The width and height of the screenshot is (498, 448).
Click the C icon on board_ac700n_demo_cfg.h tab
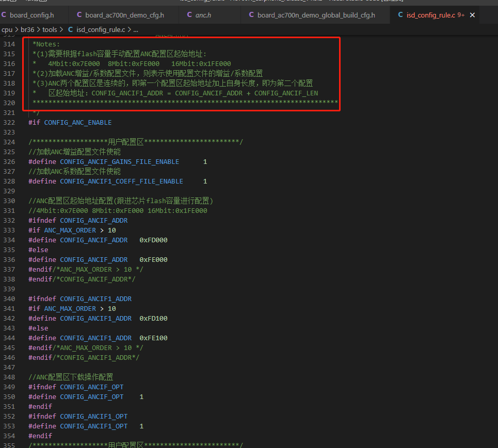[x=79, y=15]
